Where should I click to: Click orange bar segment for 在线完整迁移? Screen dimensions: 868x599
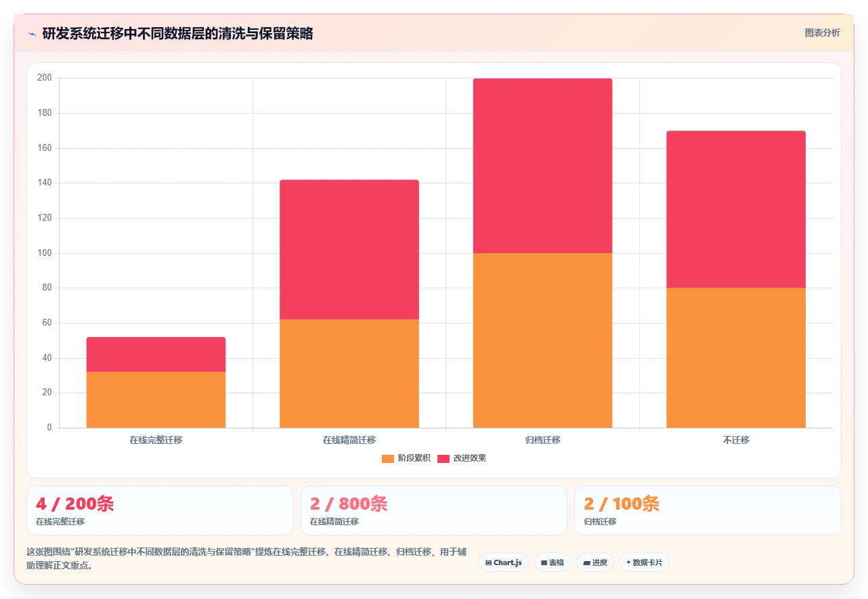(x=156, y=399)
